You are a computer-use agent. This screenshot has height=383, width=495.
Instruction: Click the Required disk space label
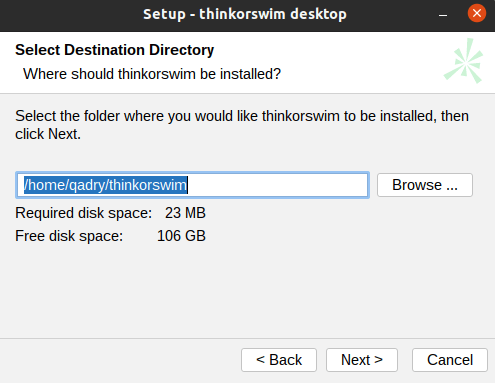pos(83,213)
